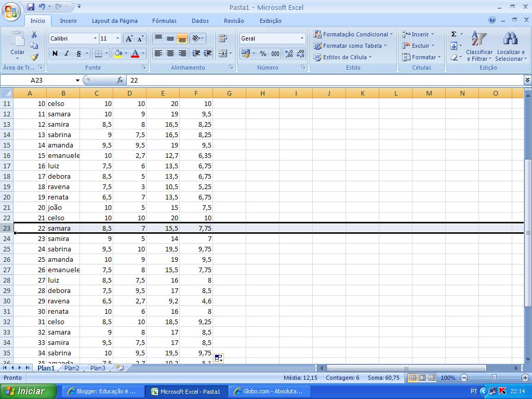Open Classificar e Filtrar options
The height and width of the screenshot is (399, 532).
click(x=478, y=47)
